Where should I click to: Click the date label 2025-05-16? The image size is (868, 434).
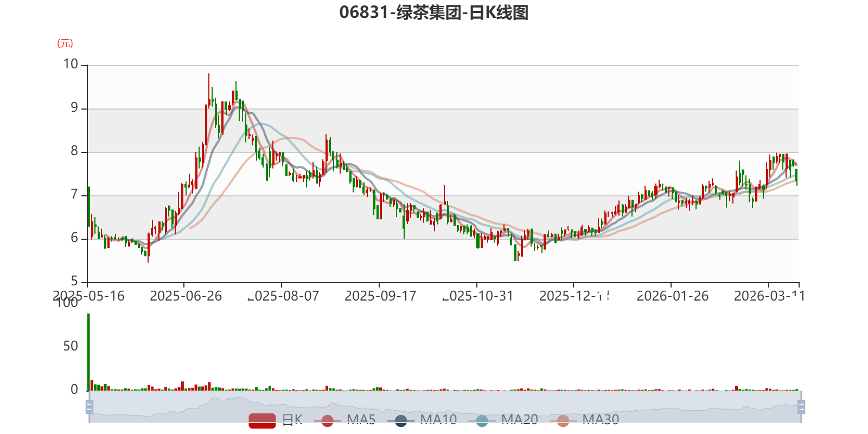(x=88, y=296)
